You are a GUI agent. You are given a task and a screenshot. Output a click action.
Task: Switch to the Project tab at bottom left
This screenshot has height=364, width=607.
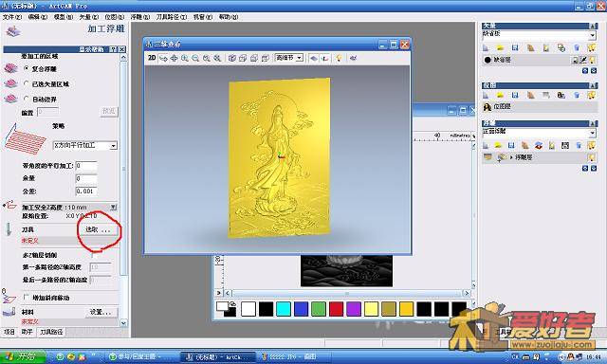tap(9, 332)
